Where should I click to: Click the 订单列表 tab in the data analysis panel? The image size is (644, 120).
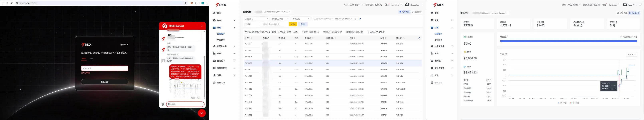(622, 13)
